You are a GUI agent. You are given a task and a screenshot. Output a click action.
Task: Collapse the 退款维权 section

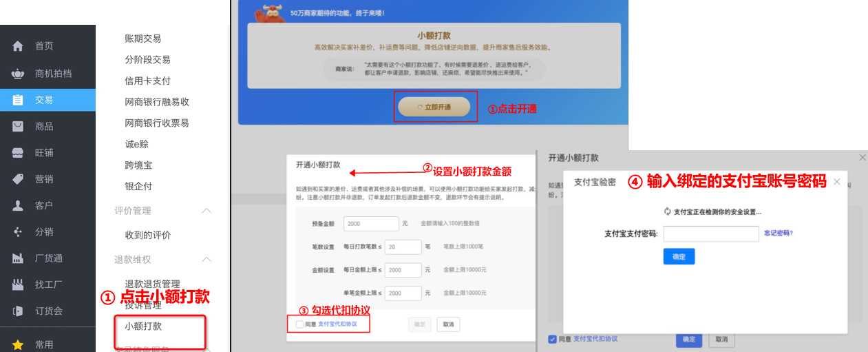coord(206,260)
